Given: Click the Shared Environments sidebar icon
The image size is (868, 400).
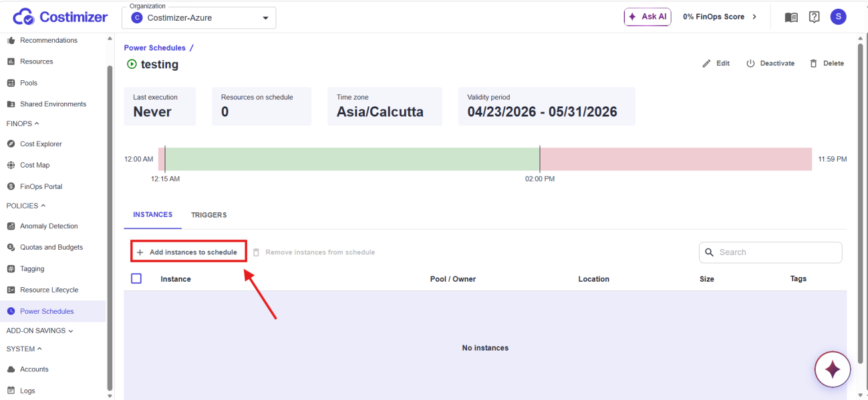Looking at the screenshot, I should (11, 104).
